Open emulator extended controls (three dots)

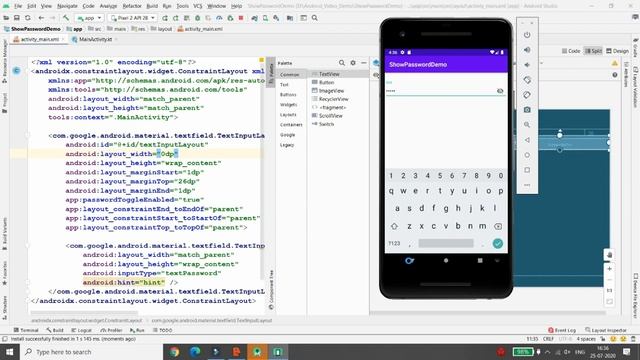(x=527, y=185)
